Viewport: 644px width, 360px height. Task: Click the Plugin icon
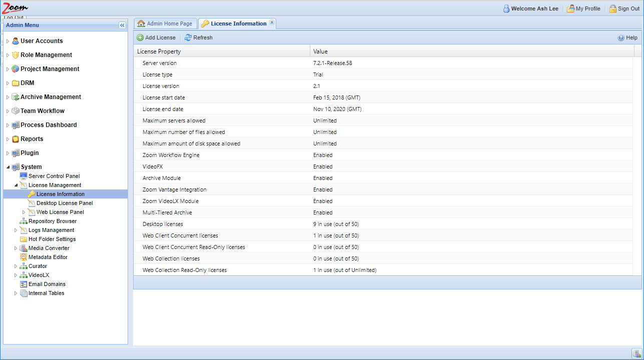[x=16, y=153]
